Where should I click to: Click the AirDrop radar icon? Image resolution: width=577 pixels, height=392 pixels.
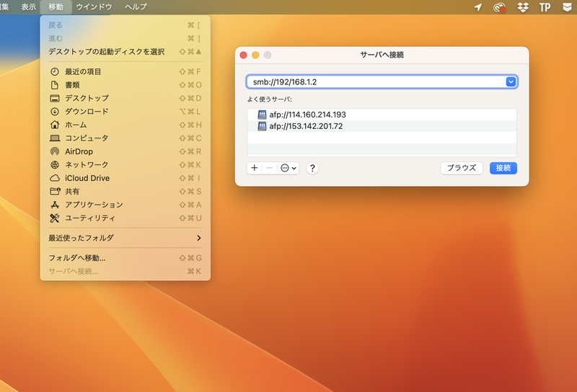(55, 151)
